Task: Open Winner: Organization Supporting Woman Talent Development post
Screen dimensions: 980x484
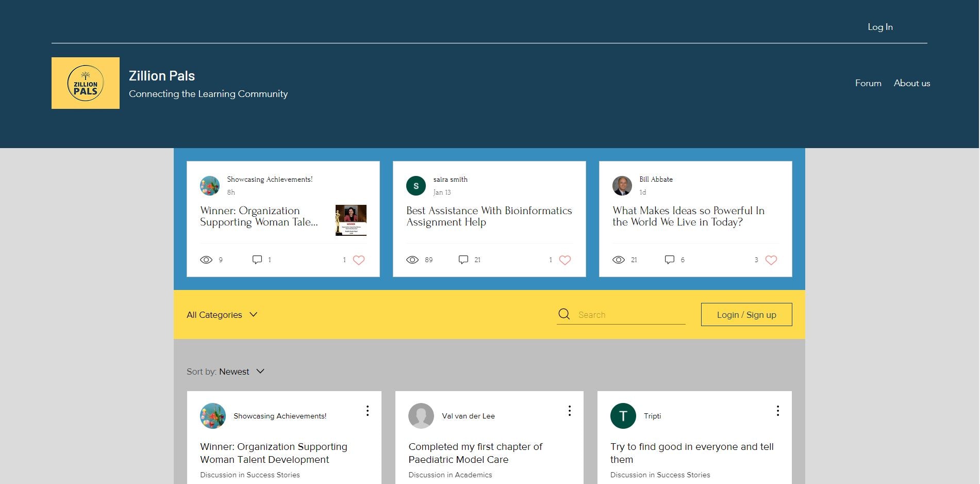Action: pos(274,453)
